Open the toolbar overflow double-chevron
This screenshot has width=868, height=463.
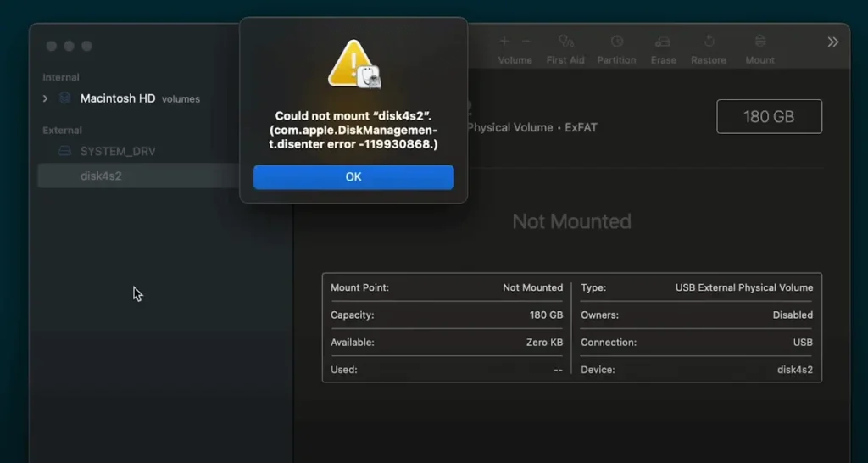[832, 42]
